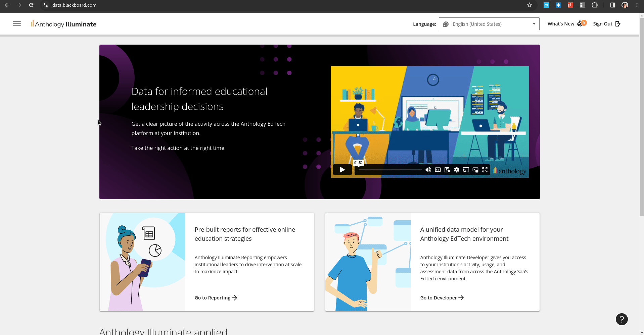Click 'Take the right action at the right time.'
Image resolution: width=644 pixels, height=335 pixels.
coord(178,148)
